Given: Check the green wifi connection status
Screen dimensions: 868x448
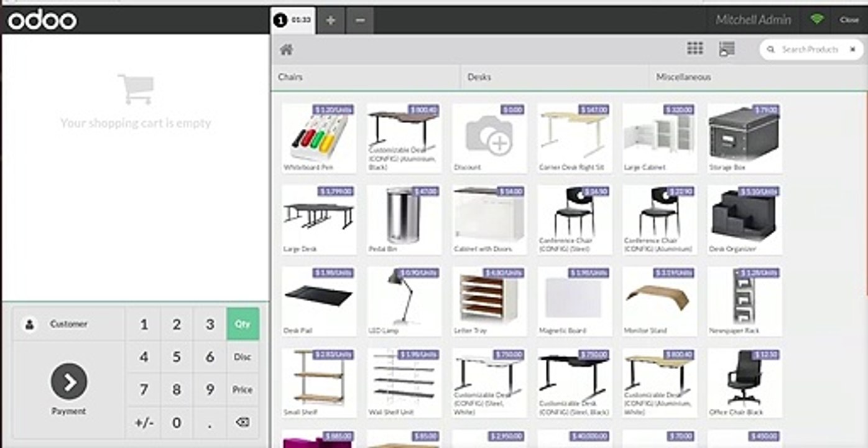Looking at the screenshot, I should coord(817,19).
